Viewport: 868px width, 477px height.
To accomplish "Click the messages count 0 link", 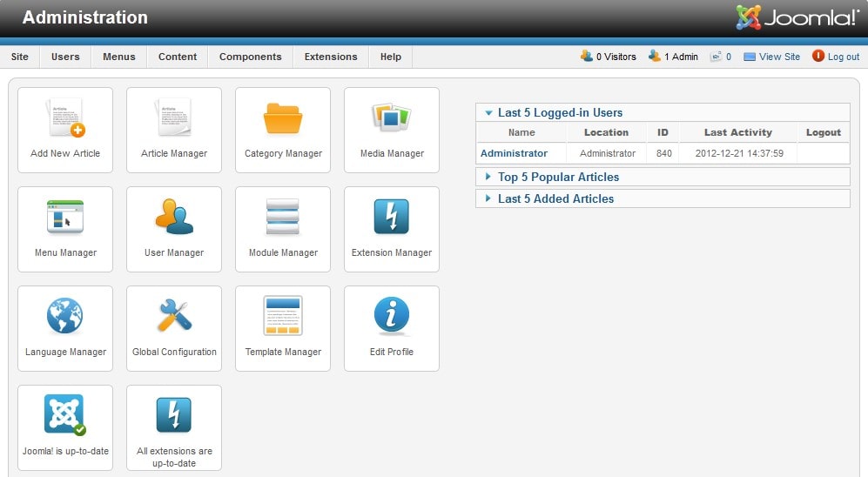I will coord(729,57).
